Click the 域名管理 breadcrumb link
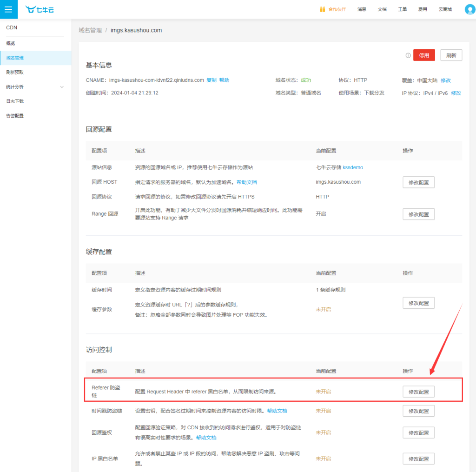This screenshot has height=472, width=476. click(x=90, y=30)
